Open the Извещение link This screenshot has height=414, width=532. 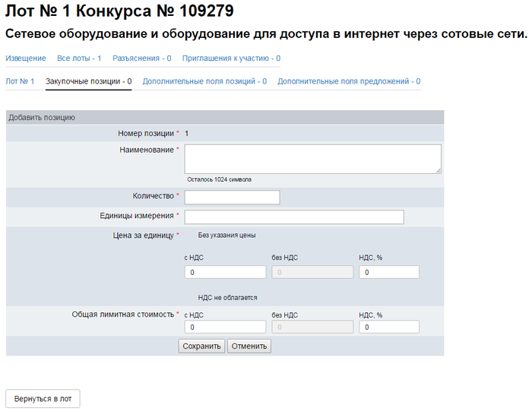click(25, 58)
